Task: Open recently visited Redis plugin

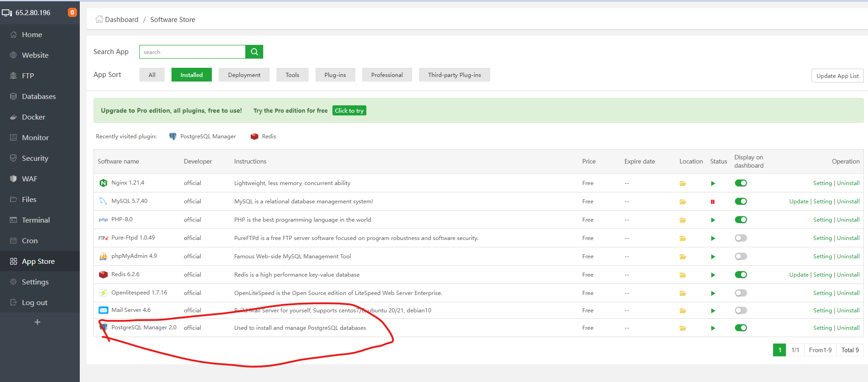Action: pos(263,136)
